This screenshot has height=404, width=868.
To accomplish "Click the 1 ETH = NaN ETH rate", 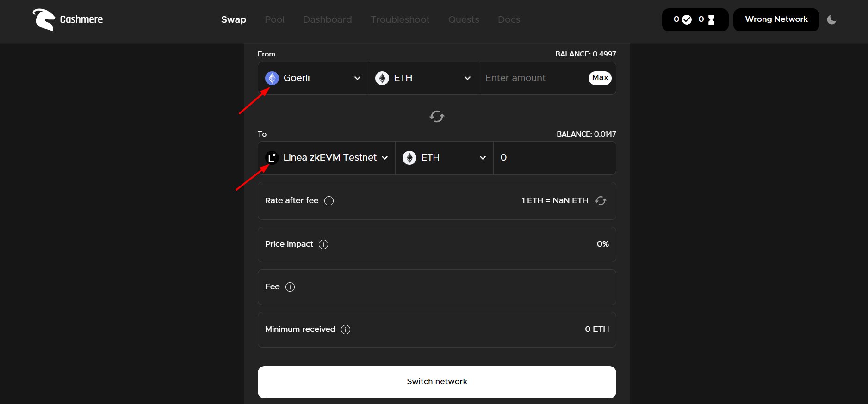I will (555, 200).
